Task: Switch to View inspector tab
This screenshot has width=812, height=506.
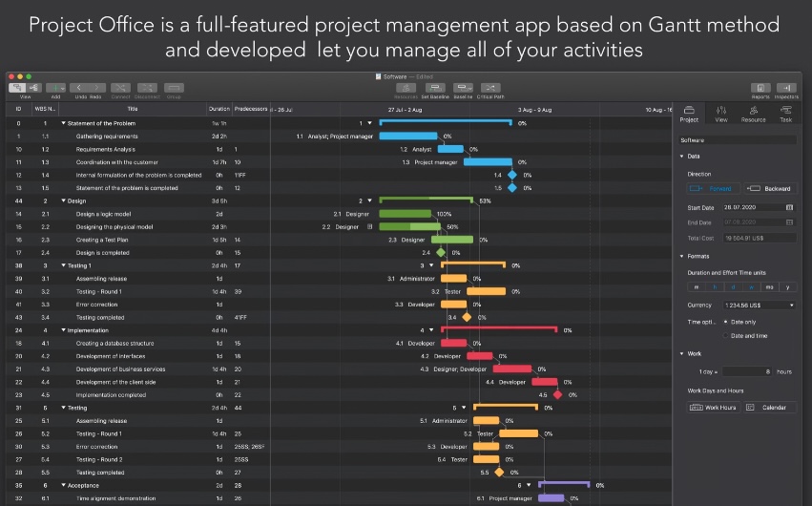Action: click(x=720, y=114)
